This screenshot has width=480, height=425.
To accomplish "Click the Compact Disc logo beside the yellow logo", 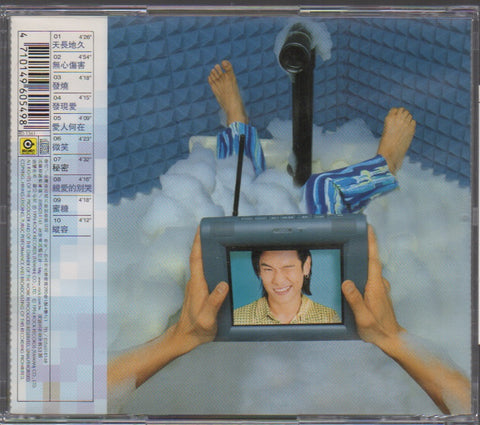I will [44, 147].
